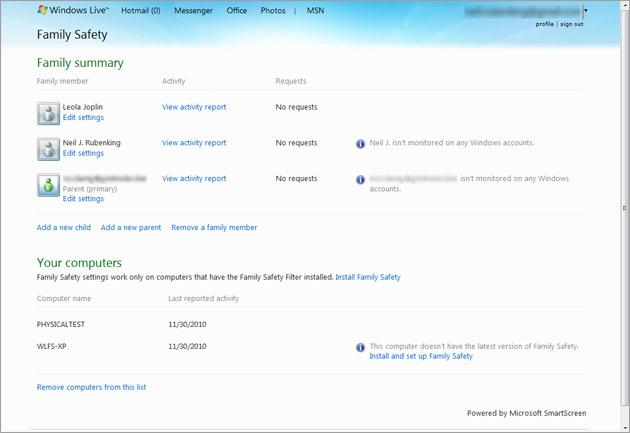This screenshot has width=630, height=433.
Task: View activity report for Leola Joplin
Action: 194,107
